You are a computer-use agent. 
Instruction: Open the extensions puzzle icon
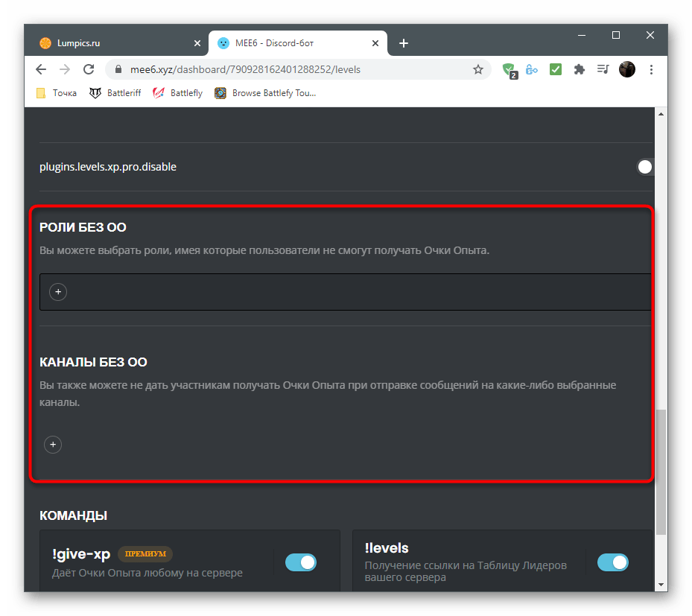pos(579,69)
